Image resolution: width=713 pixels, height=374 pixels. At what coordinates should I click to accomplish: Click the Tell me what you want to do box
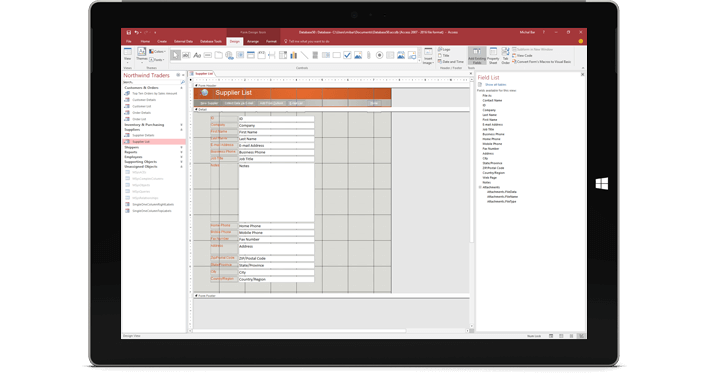coord(306,41)
